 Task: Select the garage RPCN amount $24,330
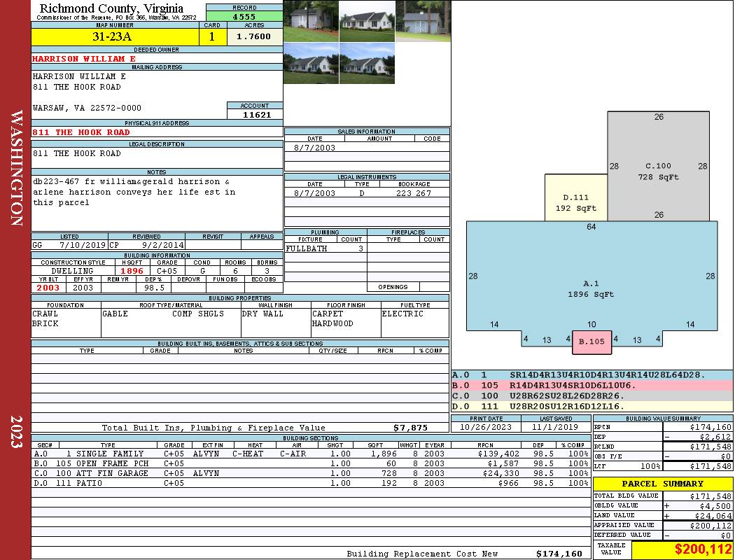[500, 473]
